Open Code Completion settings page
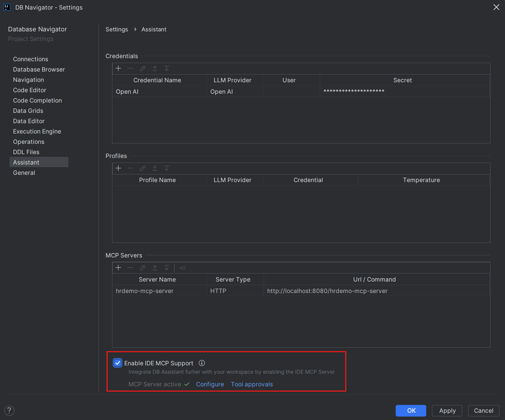 pos(37,101)
